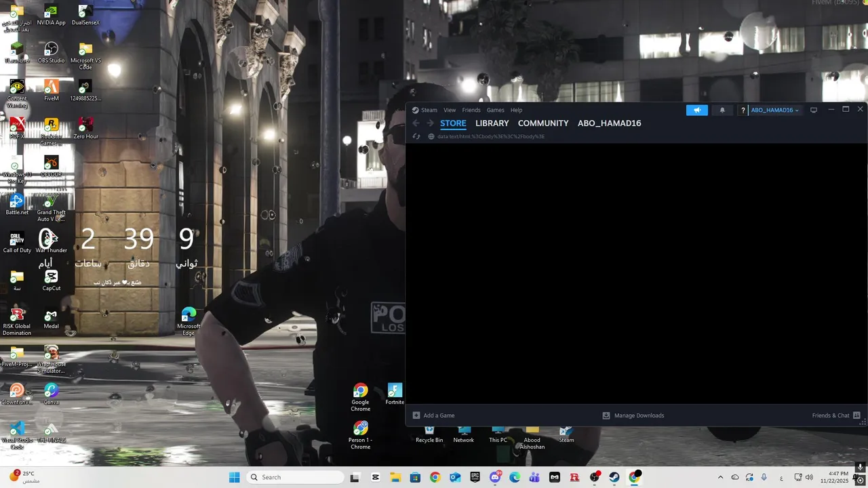Select This PC desktop icon
The width and height of the screenshot is (868, 488).
pyautogui.click(x=498, y=435)
